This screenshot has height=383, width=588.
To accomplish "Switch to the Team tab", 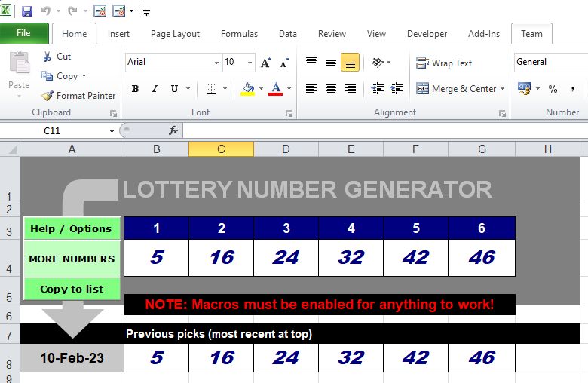I will pyautogui.click(x=531, y=34).
